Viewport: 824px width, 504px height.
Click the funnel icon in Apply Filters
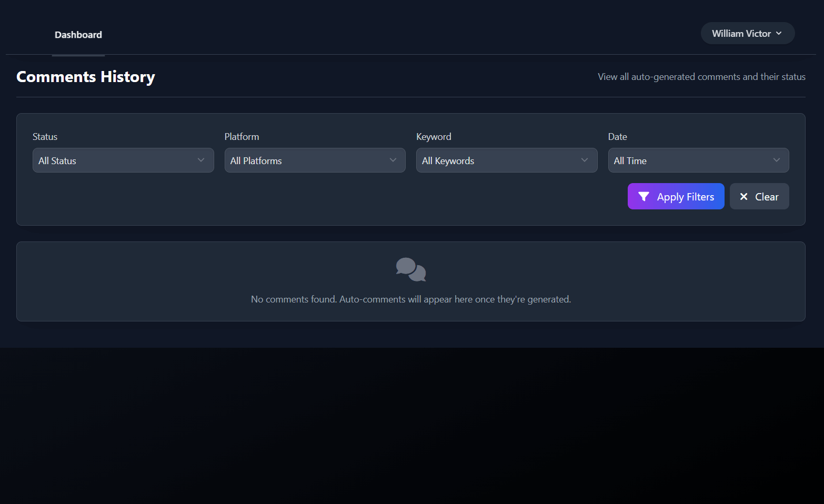point(643,197)
